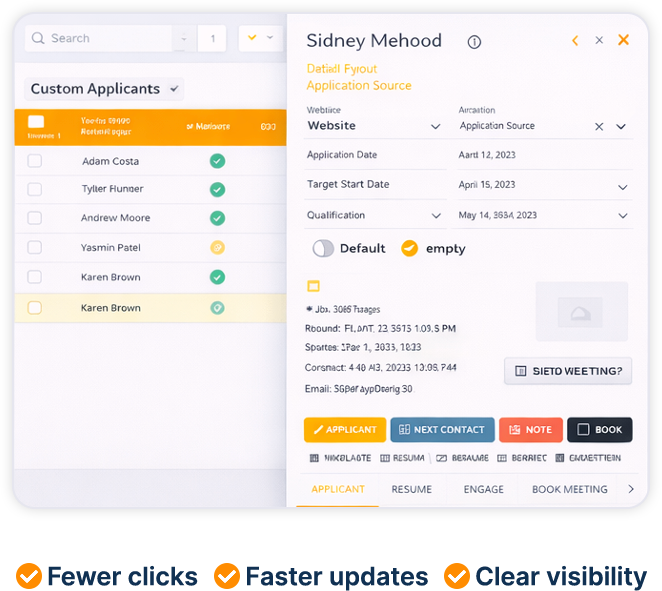Screen dimensions: 662x591
Task: Click green status checkmark for Adam Costa
Action: (217, 161)
